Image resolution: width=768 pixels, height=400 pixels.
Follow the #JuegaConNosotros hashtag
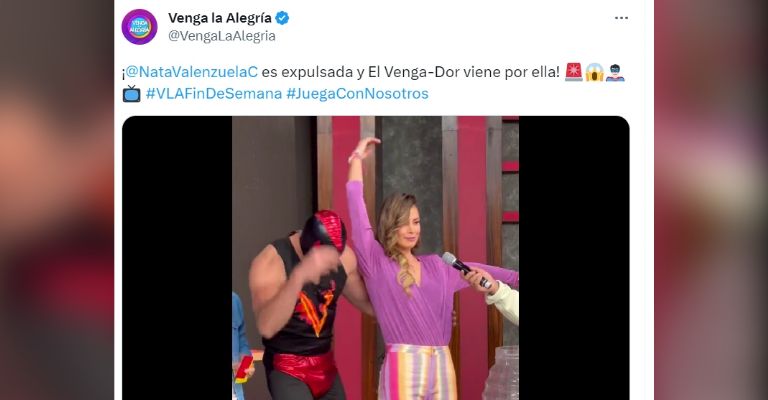point(357,94)
